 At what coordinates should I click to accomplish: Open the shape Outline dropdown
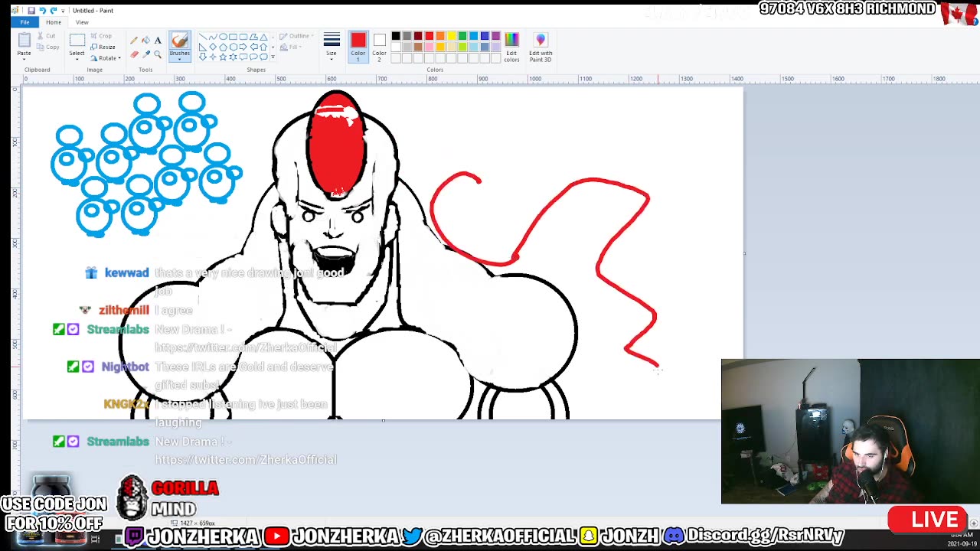(x=295, y=36)
